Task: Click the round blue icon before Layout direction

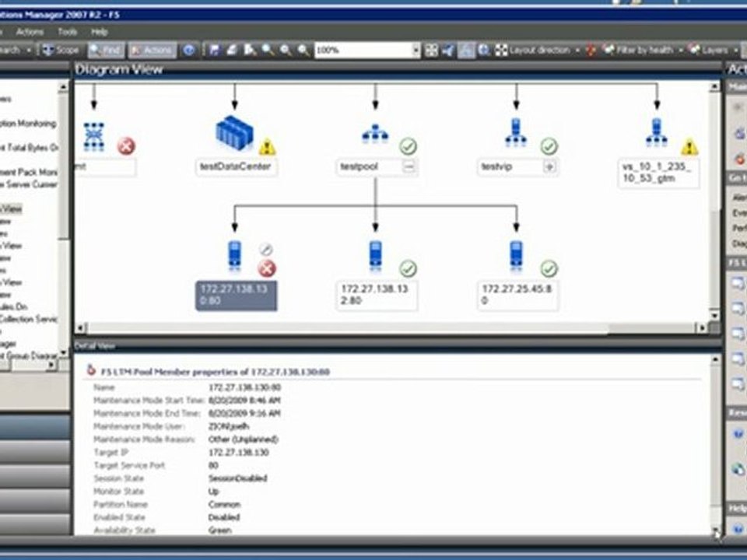Action: (x=484, y=50)
